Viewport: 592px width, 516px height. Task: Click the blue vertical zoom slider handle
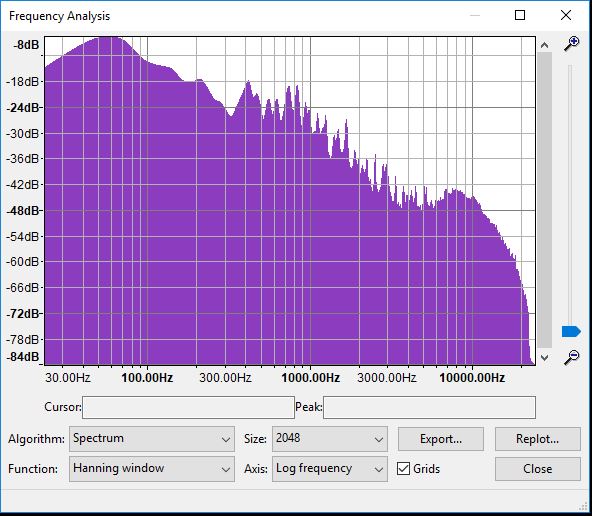[571, 331]
